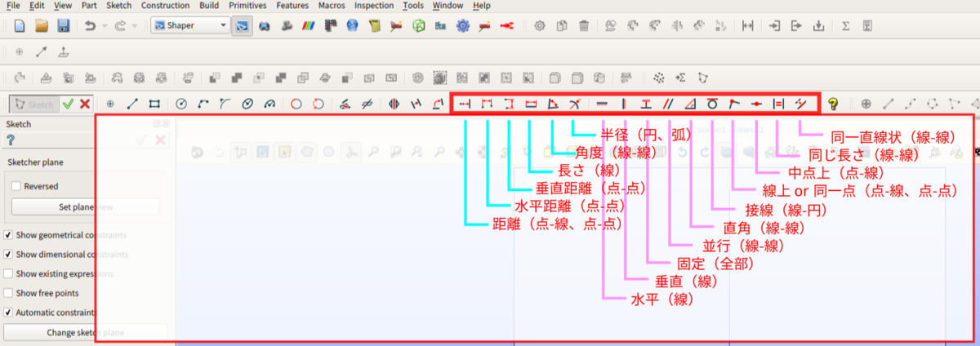Click the trash bin delete icon
The width and height of the screenshot is (980, 346).
pos(584,25)
